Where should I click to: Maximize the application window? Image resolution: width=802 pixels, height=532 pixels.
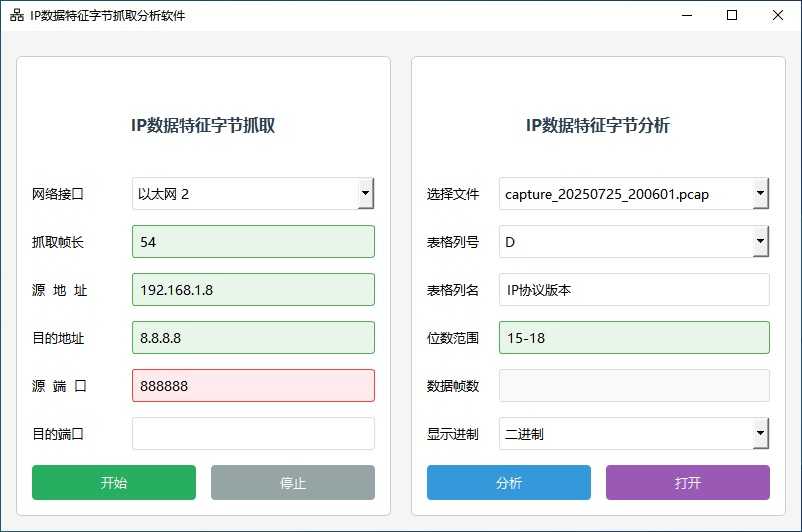[x=732, y=16]
